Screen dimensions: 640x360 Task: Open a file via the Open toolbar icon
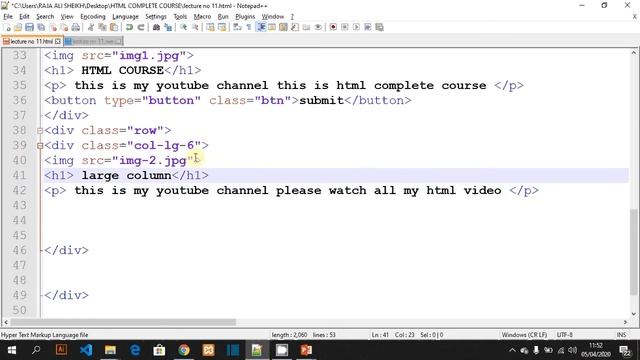pyautogui.click(x=18, y=27)
